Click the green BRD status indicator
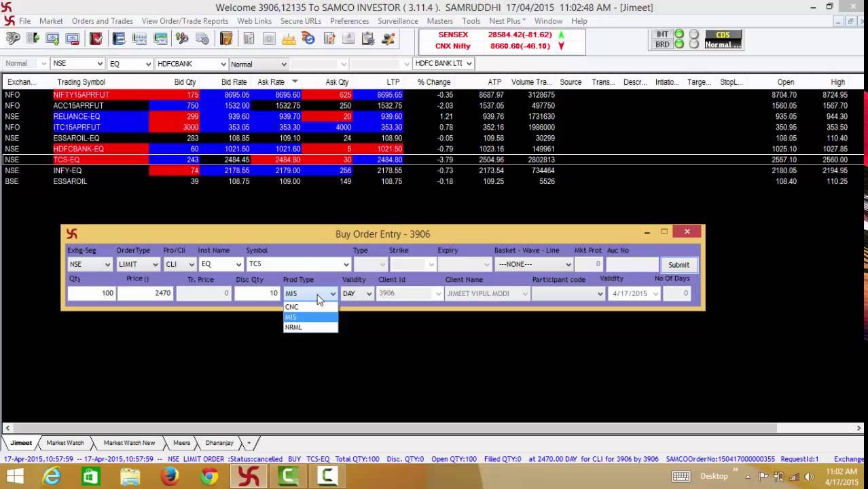The height and width of the screenshot is (489, 868). [679, 45]
